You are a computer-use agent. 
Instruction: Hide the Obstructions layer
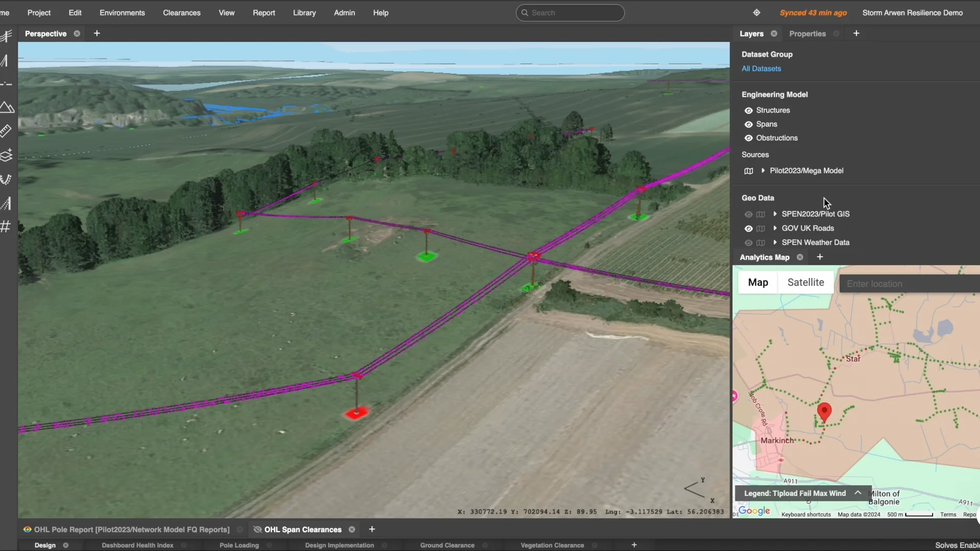click(x=748, y=138)
